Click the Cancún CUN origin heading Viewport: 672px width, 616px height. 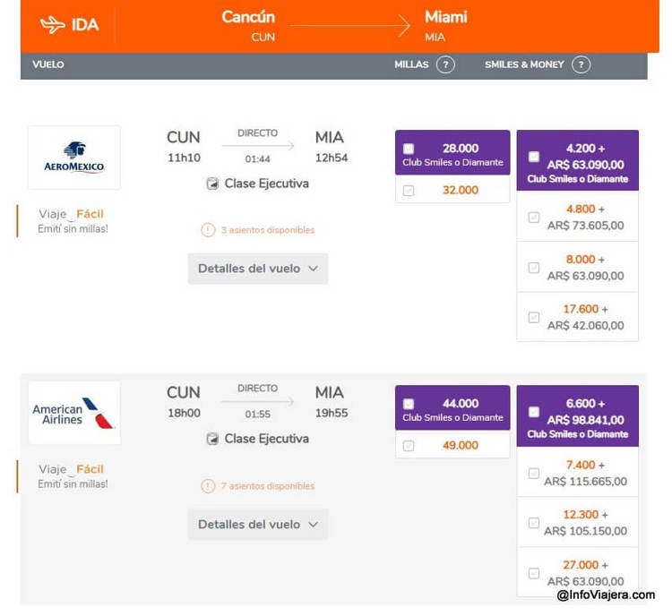coord(248,25)
